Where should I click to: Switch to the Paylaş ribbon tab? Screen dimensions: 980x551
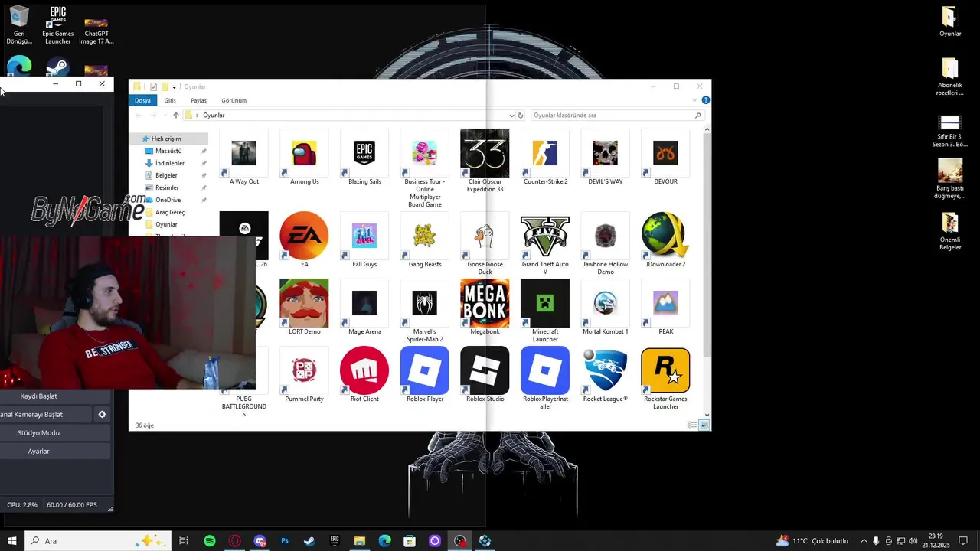198,100
